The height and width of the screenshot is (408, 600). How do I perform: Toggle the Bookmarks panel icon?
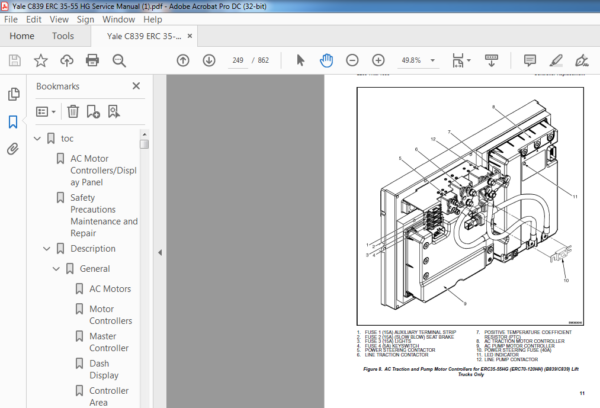[13, 122]
